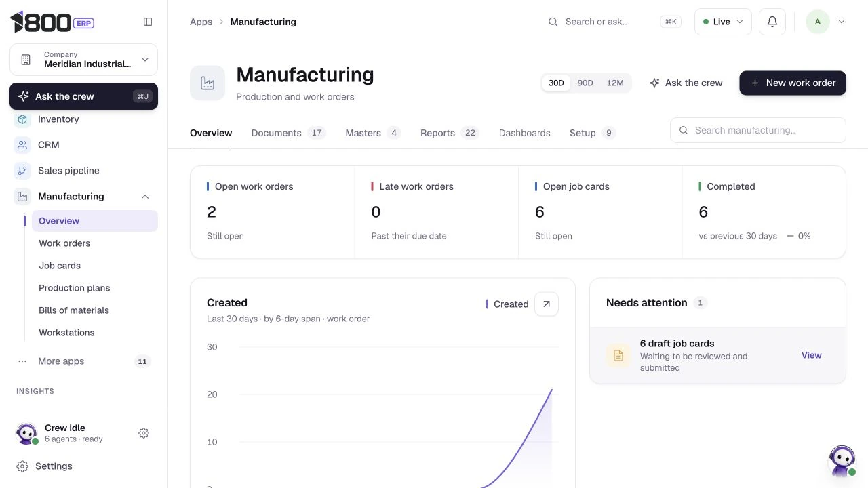Open the Live environment dropdown
Image resolution: width=868 pixels, height=488 pixels.
coord(723,22)
